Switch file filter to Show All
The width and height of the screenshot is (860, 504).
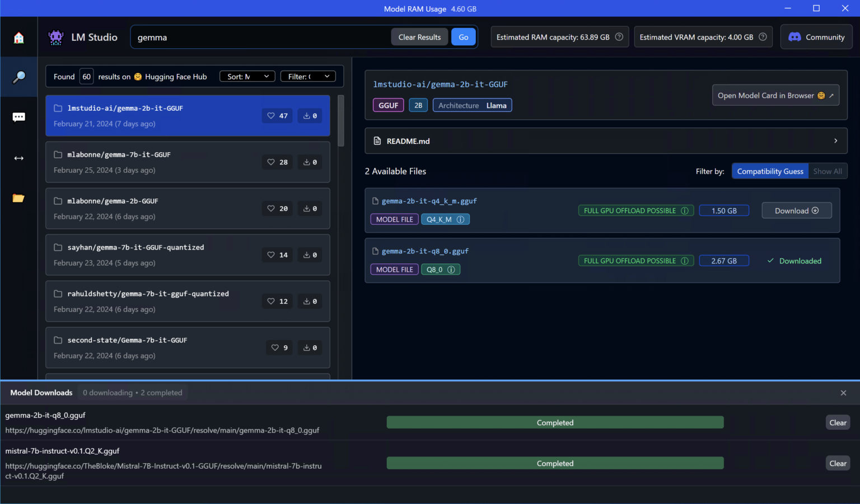point(827,171)
